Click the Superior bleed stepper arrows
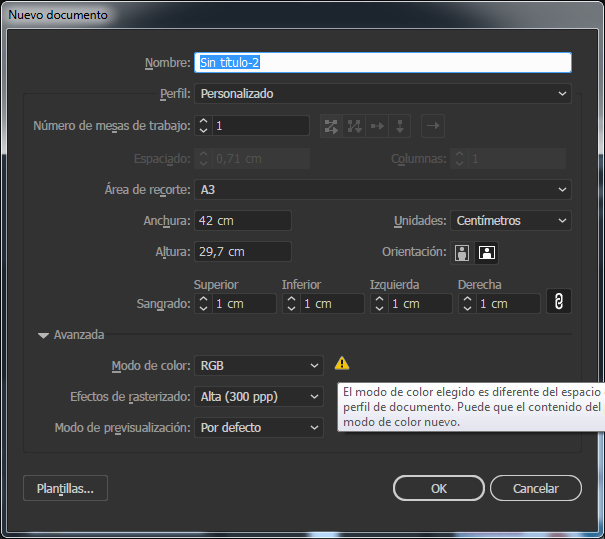 203,304
